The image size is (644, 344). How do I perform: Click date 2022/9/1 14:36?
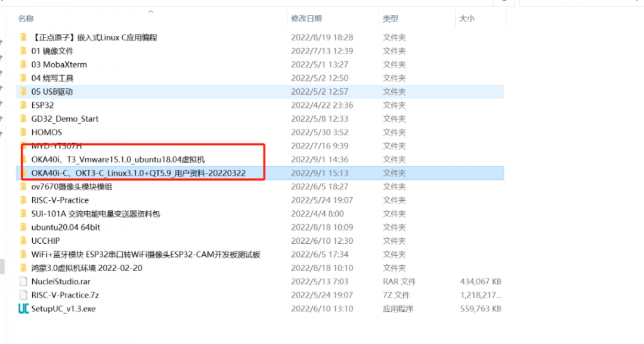click(320, 159)
